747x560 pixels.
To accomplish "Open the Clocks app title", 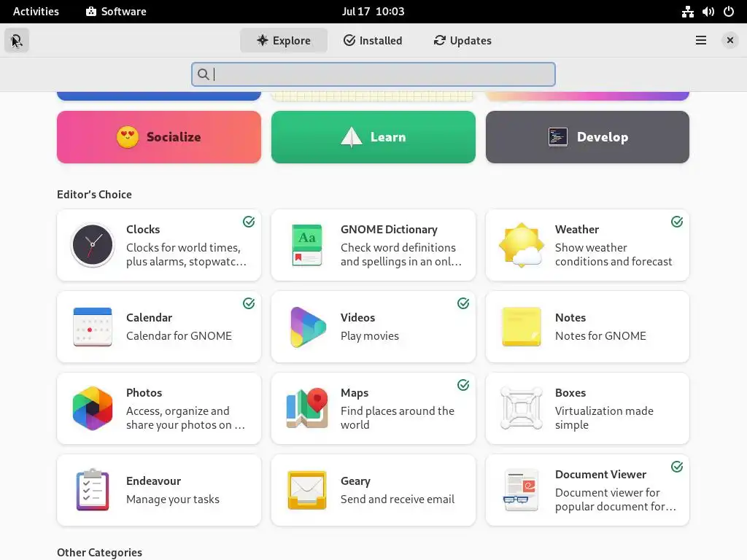I will pos(143,229).
